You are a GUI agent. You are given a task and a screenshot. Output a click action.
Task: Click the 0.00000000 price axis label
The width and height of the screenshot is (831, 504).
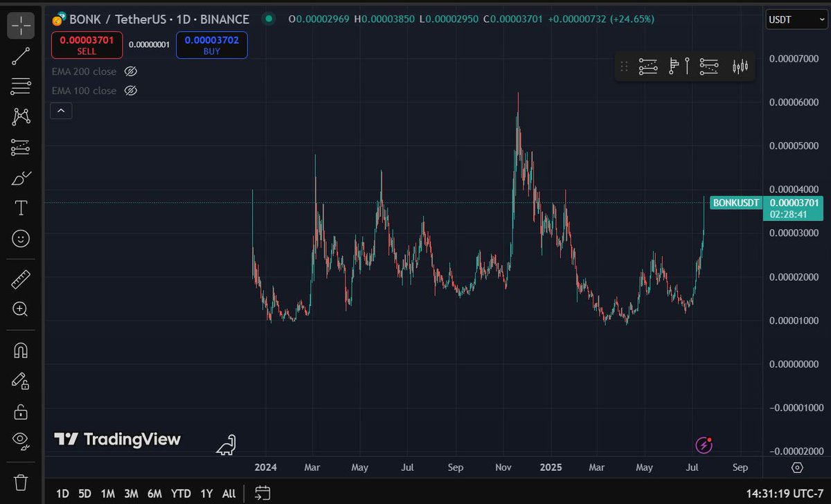(x=794, y=364)
